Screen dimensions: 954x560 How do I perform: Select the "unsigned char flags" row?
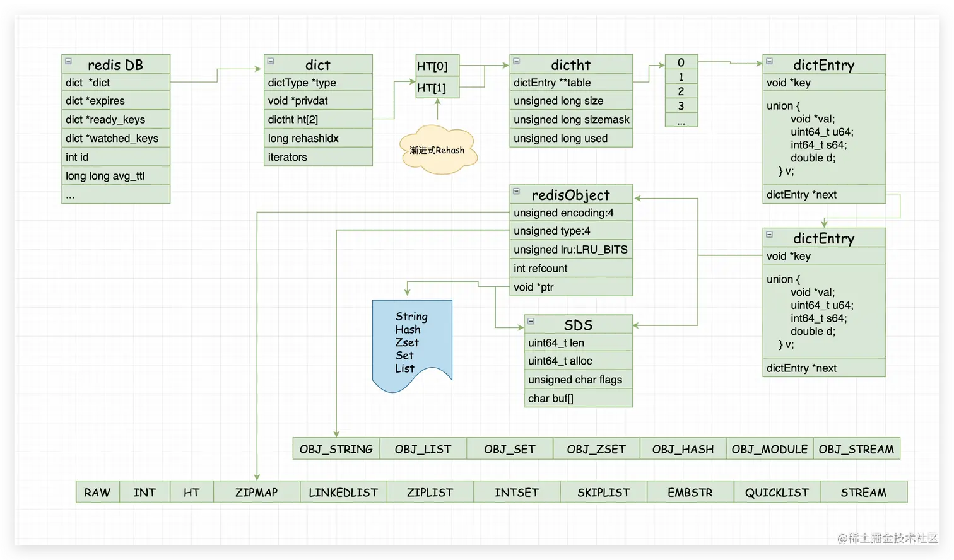pyautogui.click(x=579, y=380)
